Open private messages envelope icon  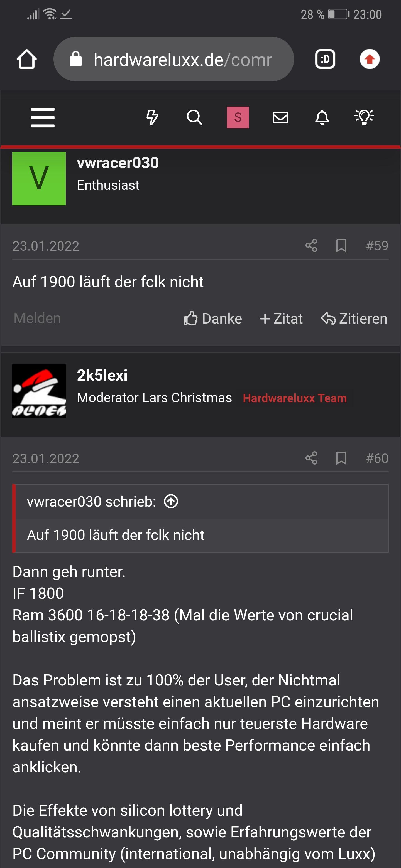click(x=280, y=117)
